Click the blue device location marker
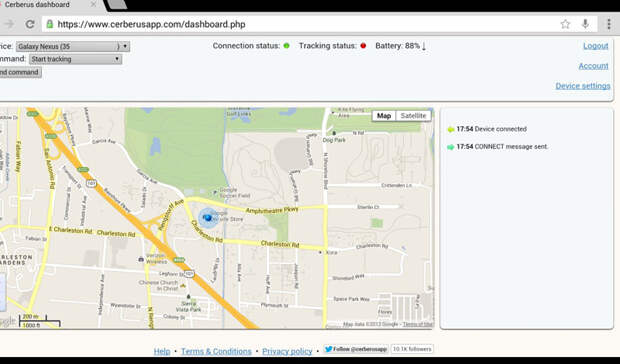Viewport: 620px width, 364px height. (207, 218)
